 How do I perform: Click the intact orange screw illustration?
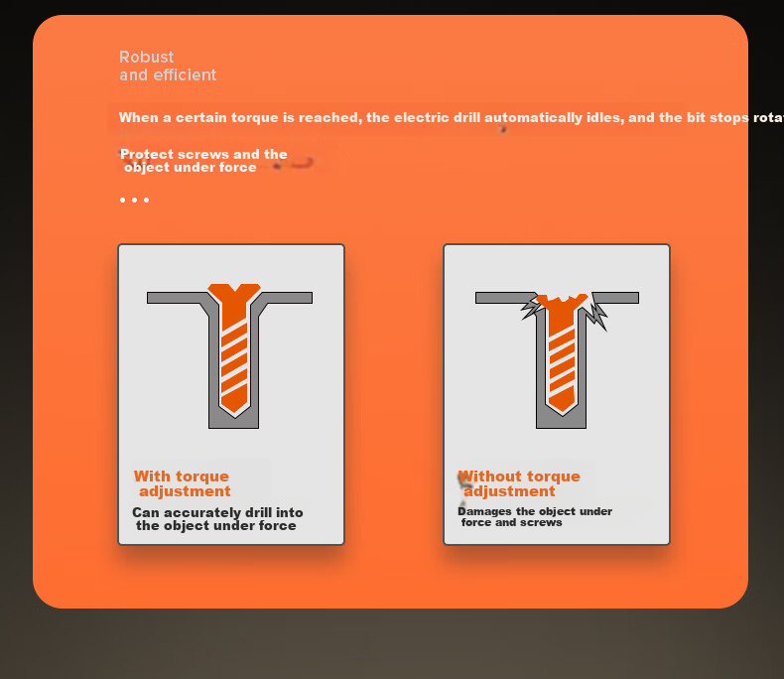[x=234, y=348]
